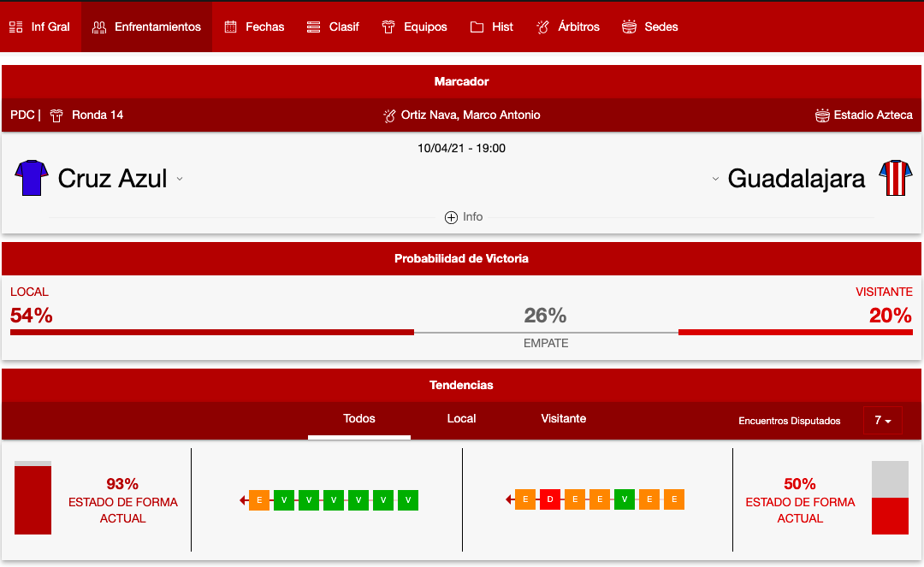Click referee name Ortiz Nava, Marco Antonio
924x567 pixels.
click(x=471, y=115)
